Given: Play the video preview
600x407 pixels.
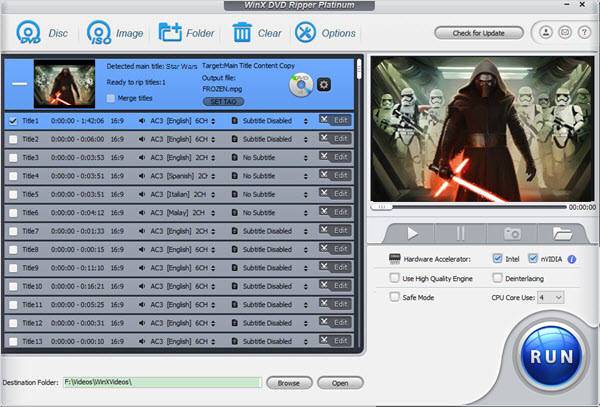Looking at the screenshot, I should coord(412,233).
